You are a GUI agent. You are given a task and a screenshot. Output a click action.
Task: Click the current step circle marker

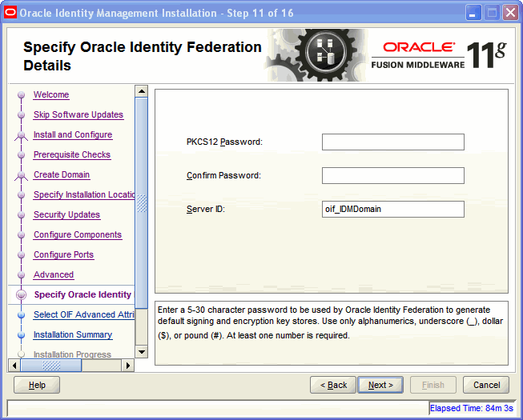22,294
